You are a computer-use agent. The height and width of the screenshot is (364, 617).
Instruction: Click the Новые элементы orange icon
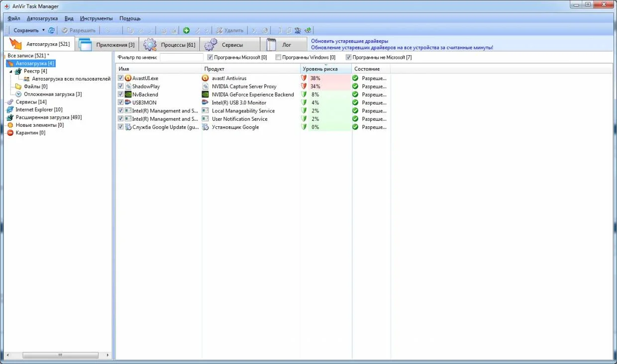[10, 125]
